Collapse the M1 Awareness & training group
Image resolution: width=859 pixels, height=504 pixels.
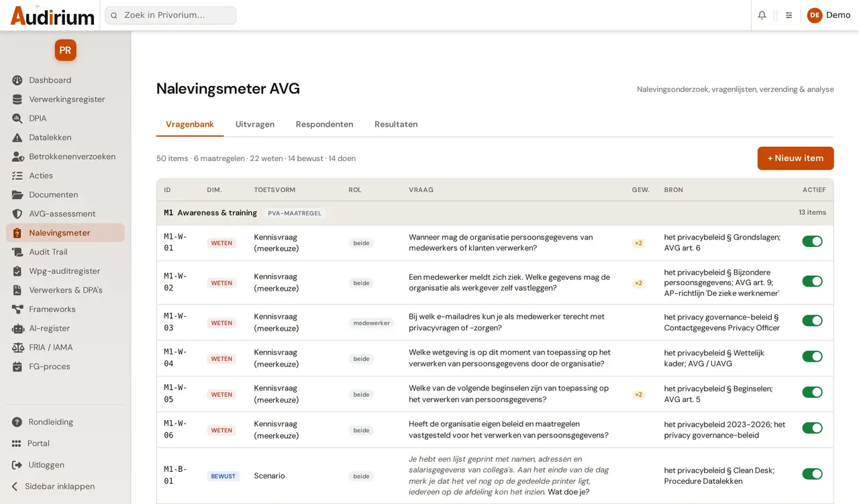[x=495, y=213]
